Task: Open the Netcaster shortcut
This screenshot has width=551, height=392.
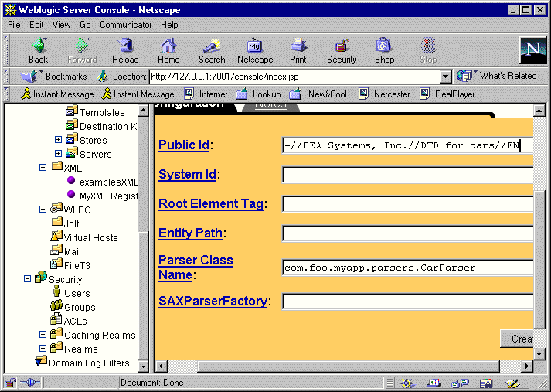Action: coord(384,94)
